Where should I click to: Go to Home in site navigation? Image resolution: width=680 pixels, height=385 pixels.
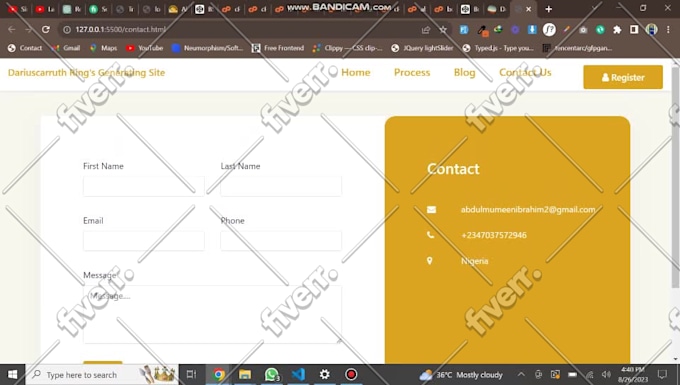tap(356, 72)
